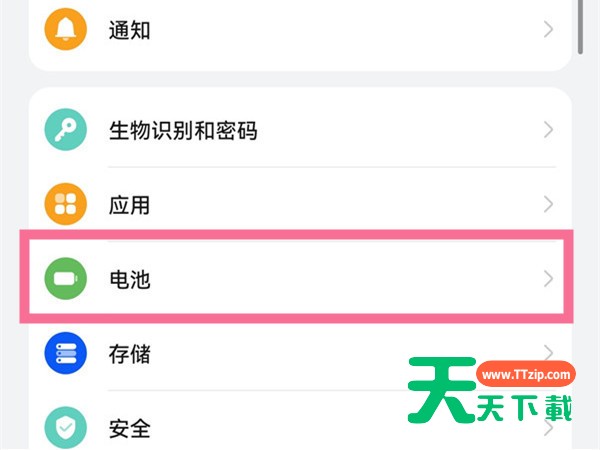Open the www.TTzip.com orange badge link
This screenshot has height=450, width=600.
pyautogui.click(x=525, y=376)
